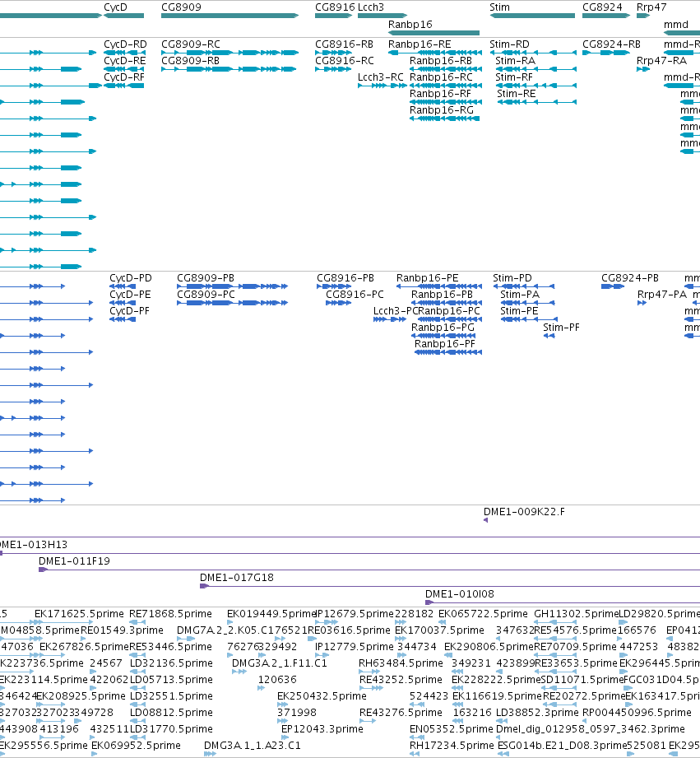
Task: Select the CG8909 gene bar
Action: point(230,16)
